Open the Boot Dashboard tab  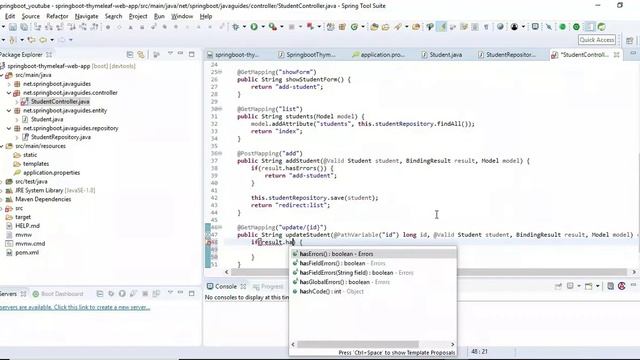58,294
